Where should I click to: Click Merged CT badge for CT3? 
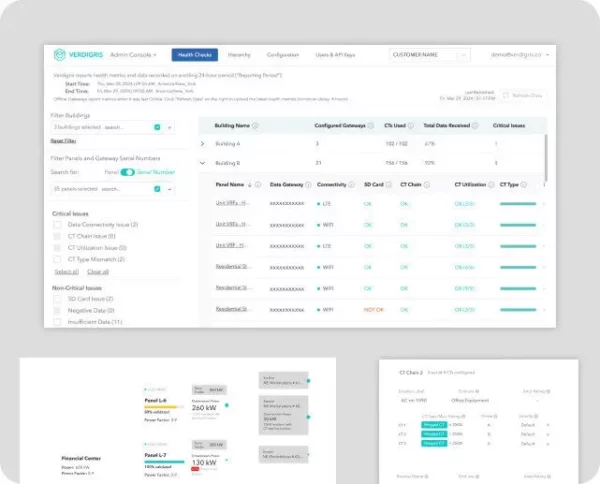(x=434, y=443)
